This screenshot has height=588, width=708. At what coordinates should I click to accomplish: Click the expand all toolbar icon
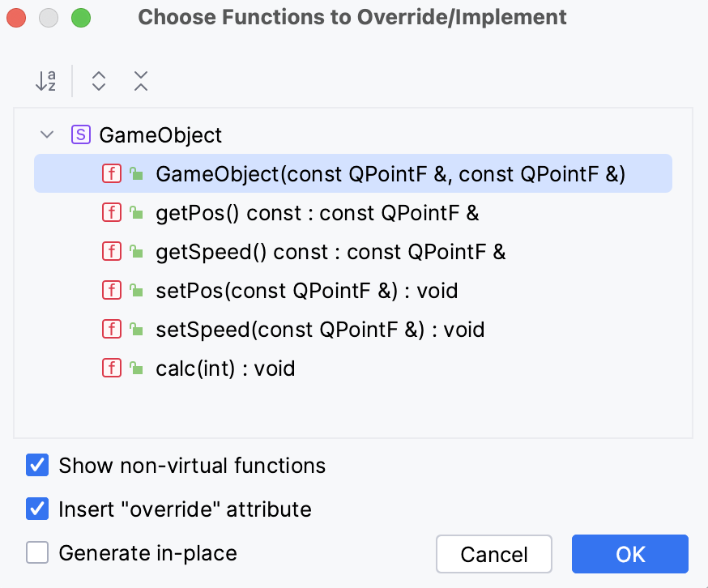[98, 81]
